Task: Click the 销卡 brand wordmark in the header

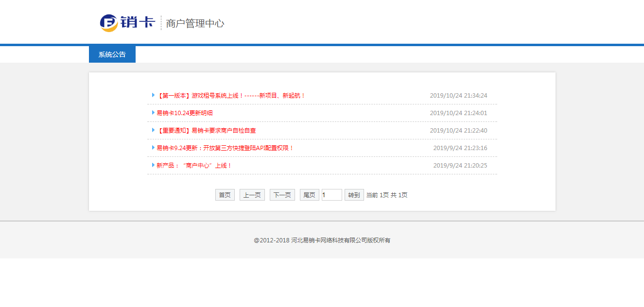Action: (x=137, y=22)
